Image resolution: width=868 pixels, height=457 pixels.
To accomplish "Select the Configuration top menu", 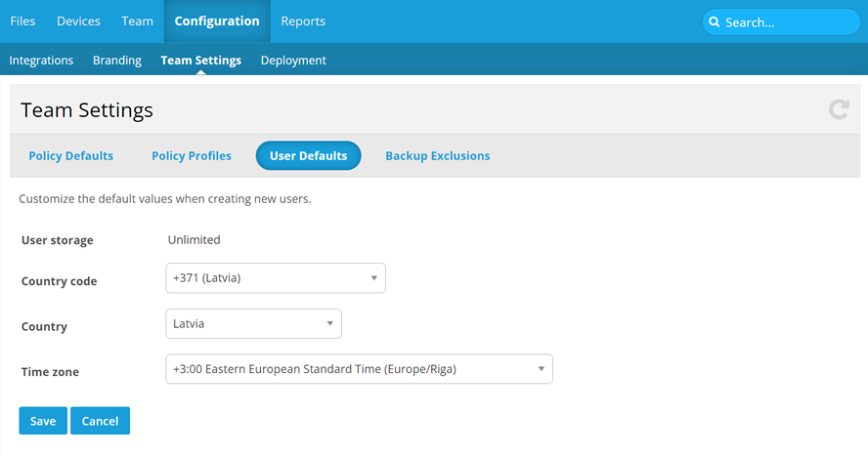I will pyautogui.click(x=217, y=21).
